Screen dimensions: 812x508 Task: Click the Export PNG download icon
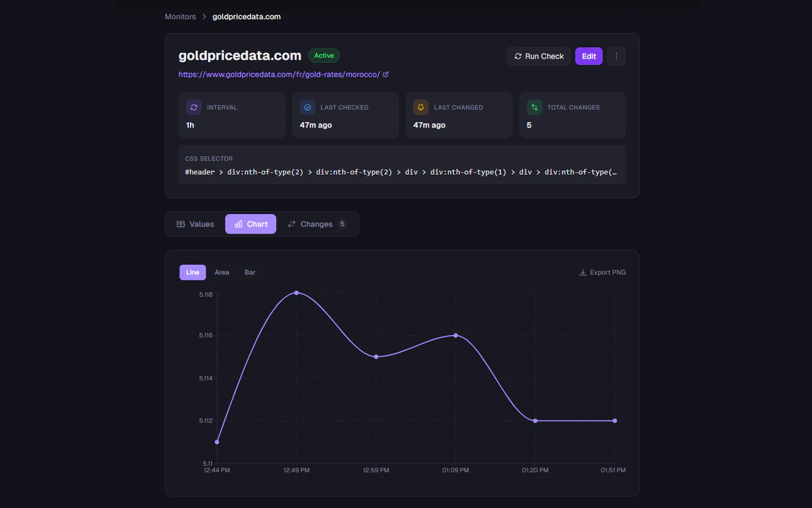coord(583,272)
